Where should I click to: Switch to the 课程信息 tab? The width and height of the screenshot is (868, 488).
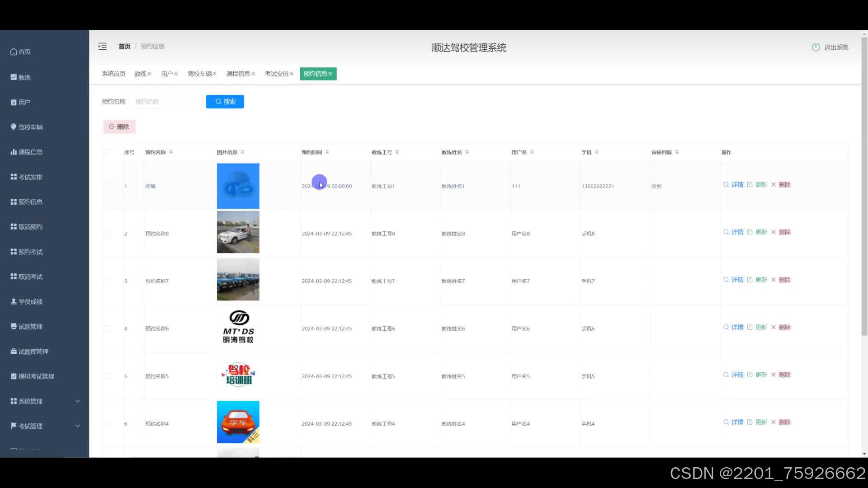pos(238,74)
